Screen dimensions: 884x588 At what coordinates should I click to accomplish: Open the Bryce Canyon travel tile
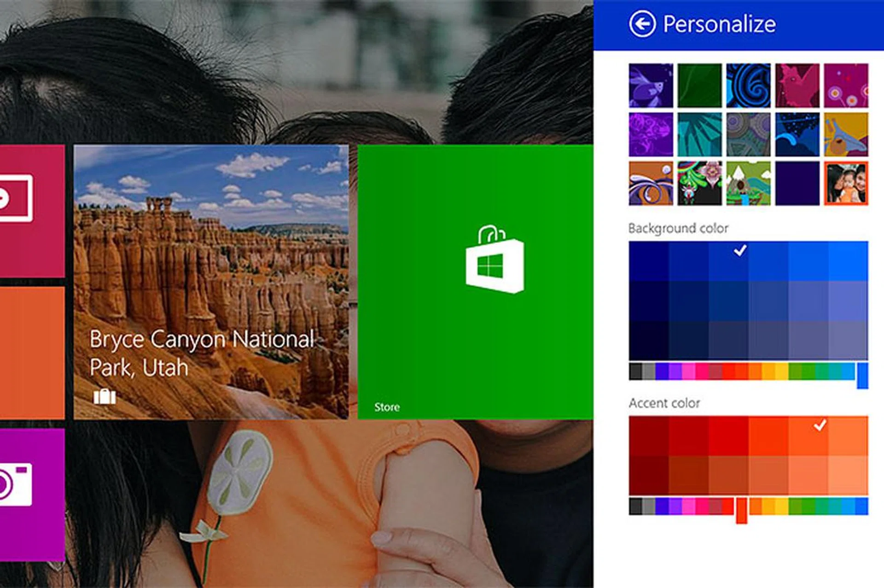(x=211, y=282)
